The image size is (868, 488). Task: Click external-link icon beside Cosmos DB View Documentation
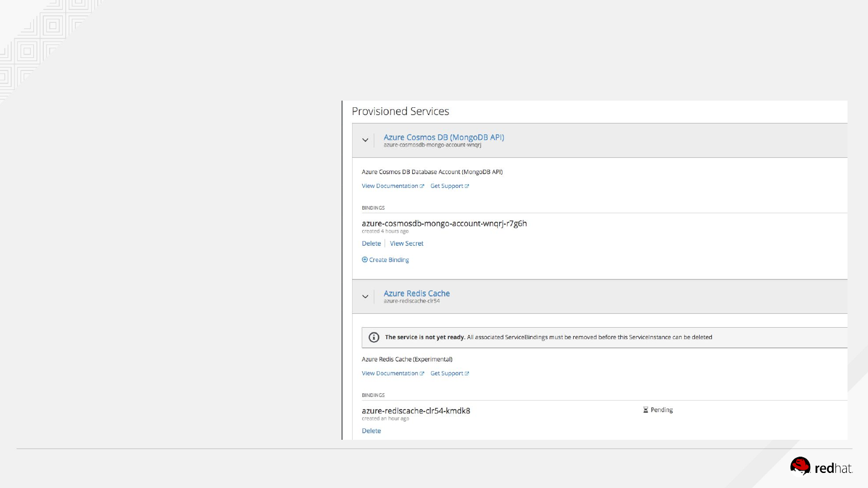422,186
